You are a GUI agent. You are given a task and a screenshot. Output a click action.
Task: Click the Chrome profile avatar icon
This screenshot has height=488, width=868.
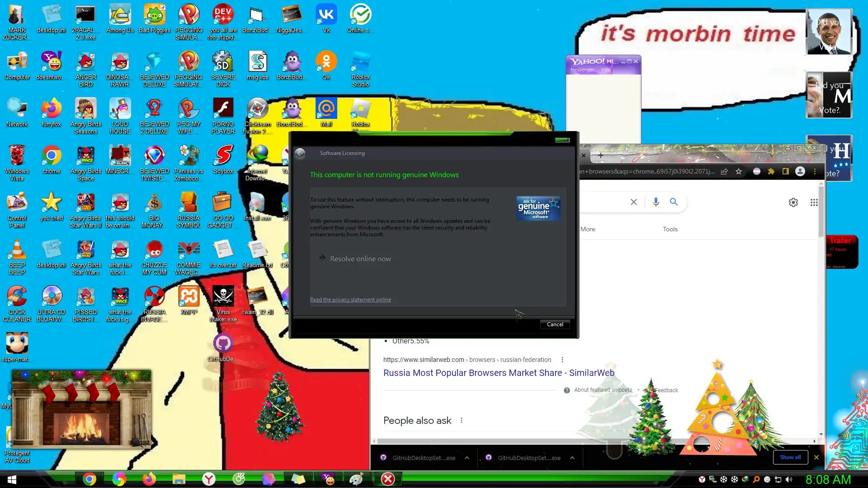(x=800, y=171)
